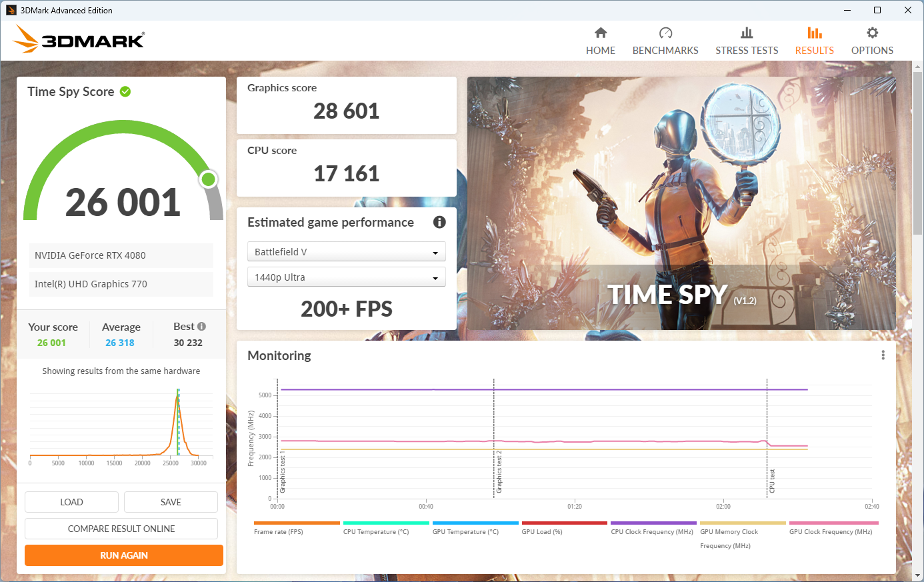The height and width of the screenshot is (582, 924).
Task: Open the Home section icon
Action: tap(601, 33)
